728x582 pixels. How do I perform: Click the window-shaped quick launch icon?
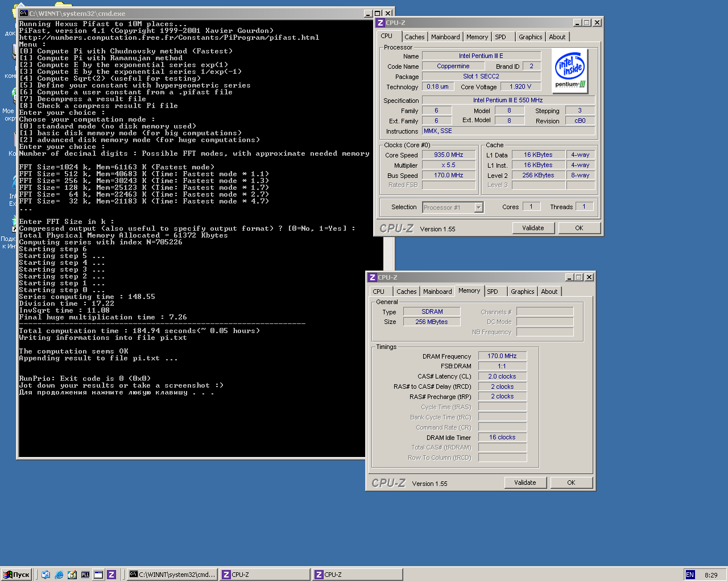[x=98, y=575]
